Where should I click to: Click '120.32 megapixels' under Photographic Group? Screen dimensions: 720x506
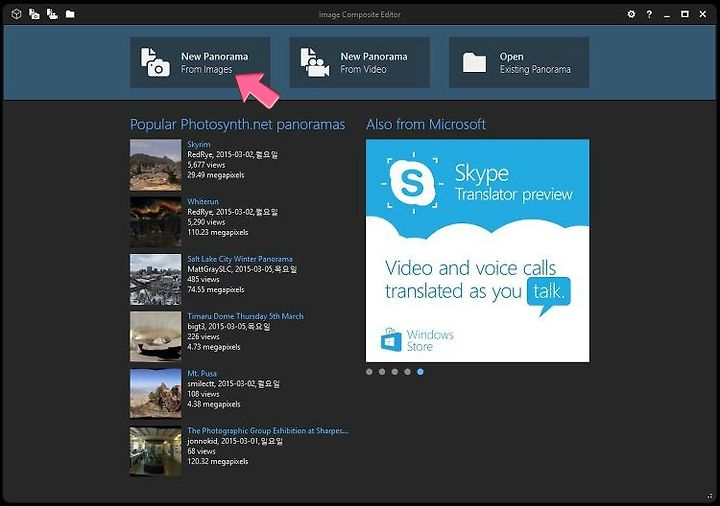pyautogui.click(x=218, y=461)
